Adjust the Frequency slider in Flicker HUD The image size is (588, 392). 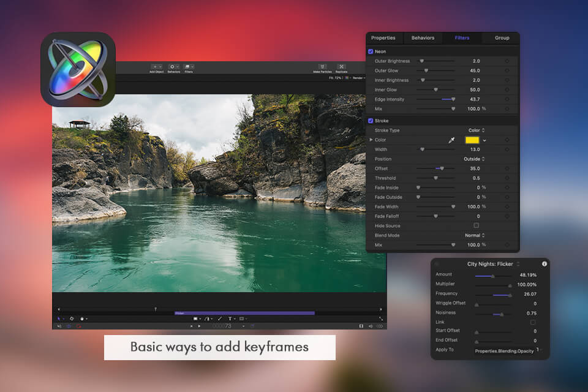click(493, 295)
